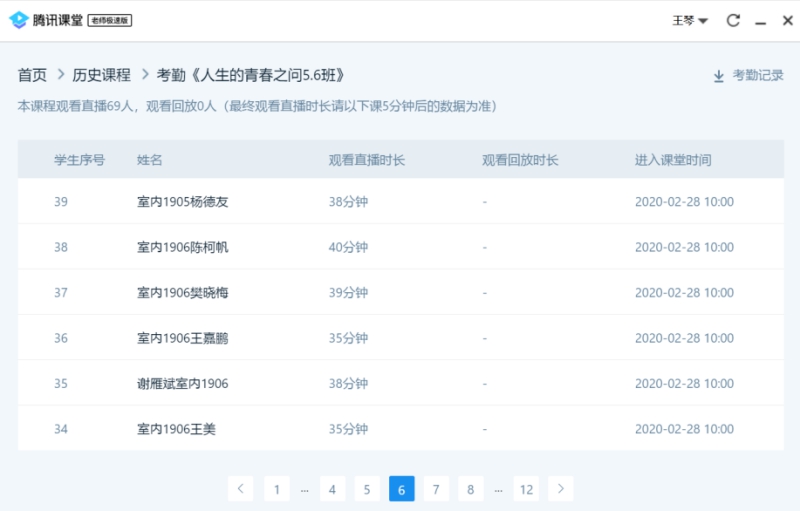Switch to page 4 in pagination

(x=332, y=488)
